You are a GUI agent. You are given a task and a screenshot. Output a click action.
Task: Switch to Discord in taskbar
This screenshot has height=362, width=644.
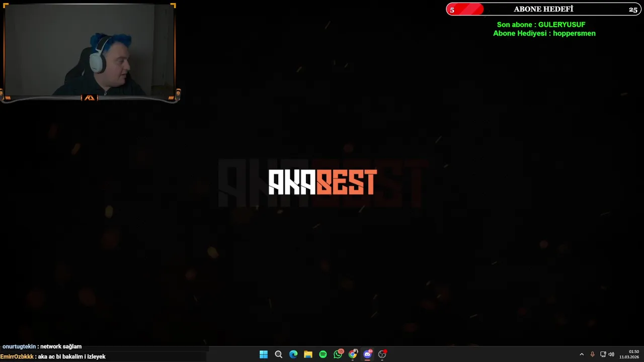pos(368,354)
